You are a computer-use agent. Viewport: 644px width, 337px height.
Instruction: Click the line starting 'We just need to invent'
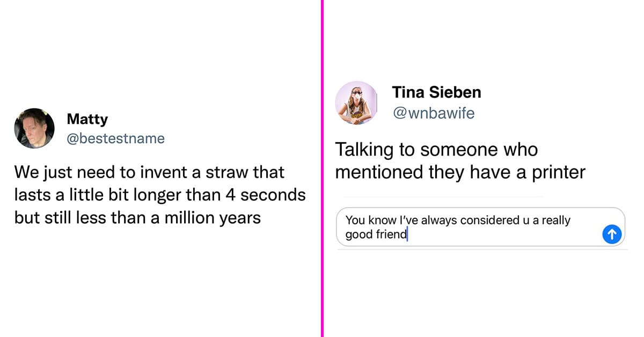(149, 173)
